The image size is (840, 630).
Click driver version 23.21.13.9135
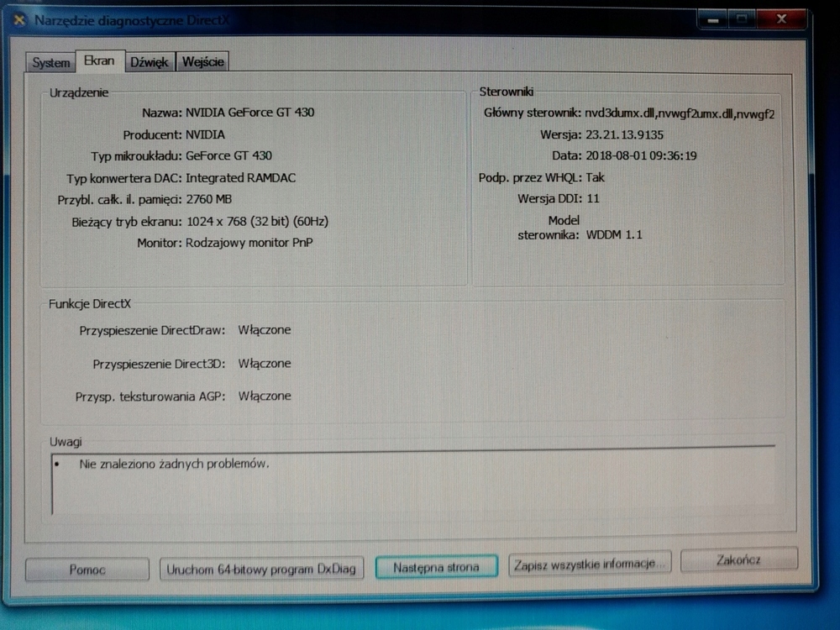(x=624, y=134)
